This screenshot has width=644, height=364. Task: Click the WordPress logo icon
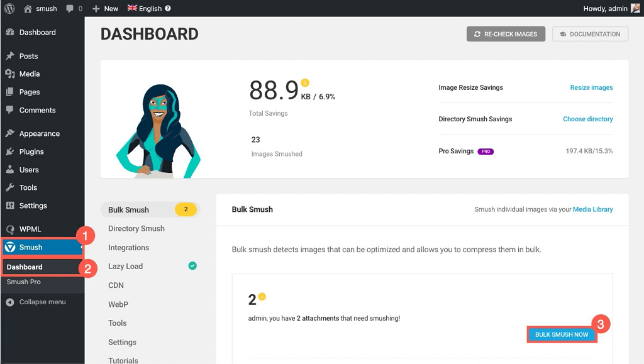[10, 8]
